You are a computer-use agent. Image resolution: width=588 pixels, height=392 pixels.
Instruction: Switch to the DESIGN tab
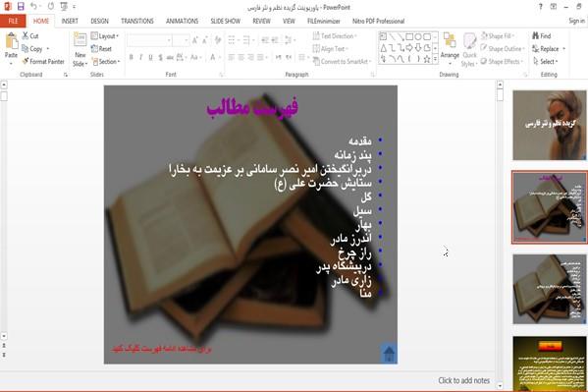click(99, 21)
